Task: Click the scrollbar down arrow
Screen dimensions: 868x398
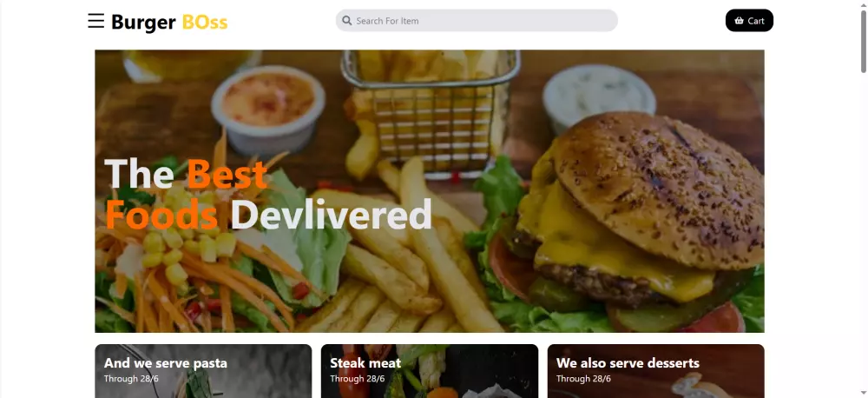Action: click(863, 394)
